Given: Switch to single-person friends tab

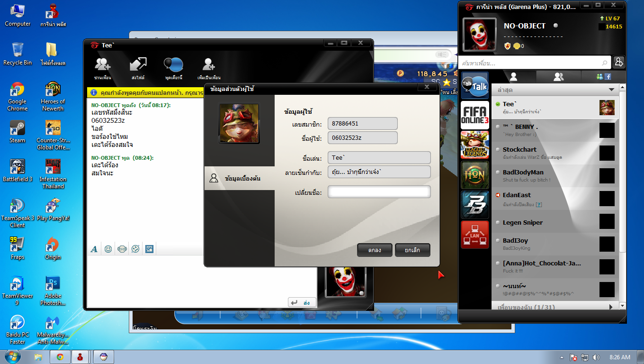Looking at the screenshot, I should coord(513,76).
